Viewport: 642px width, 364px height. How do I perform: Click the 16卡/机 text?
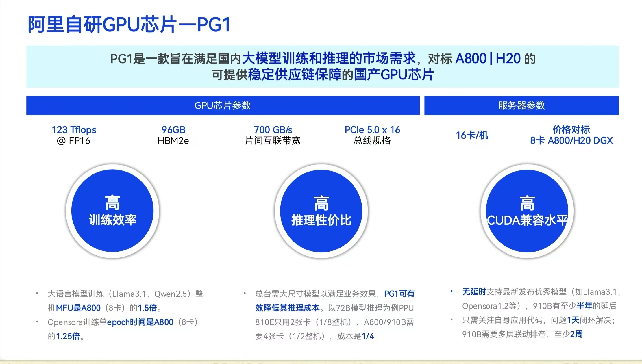pos(472,135)
